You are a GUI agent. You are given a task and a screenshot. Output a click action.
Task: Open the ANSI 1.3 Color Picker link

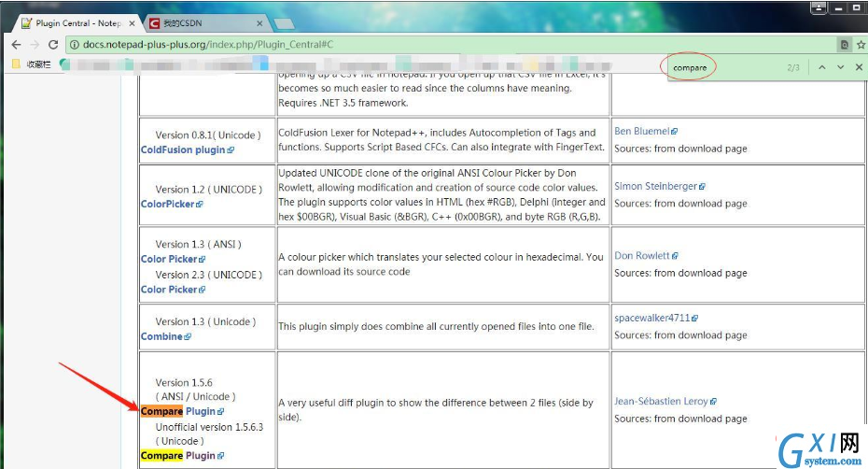(x=169, y=259)
